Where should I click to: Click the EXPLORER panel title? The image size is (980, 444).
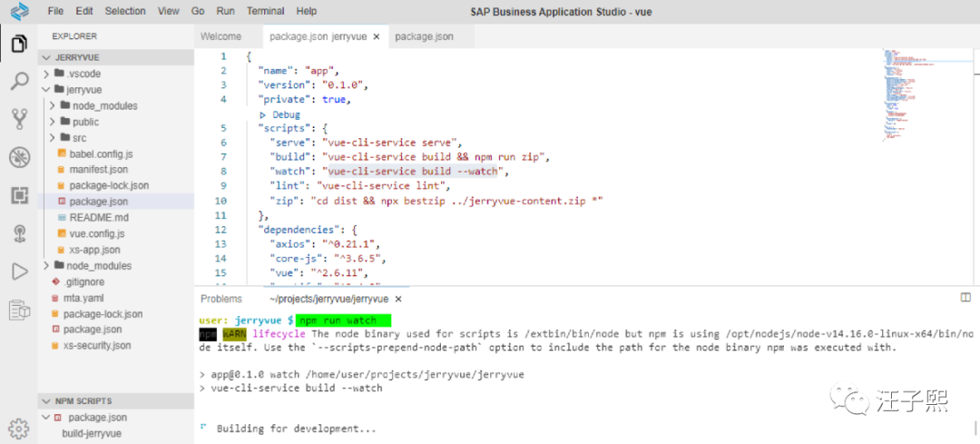point(74,36)
